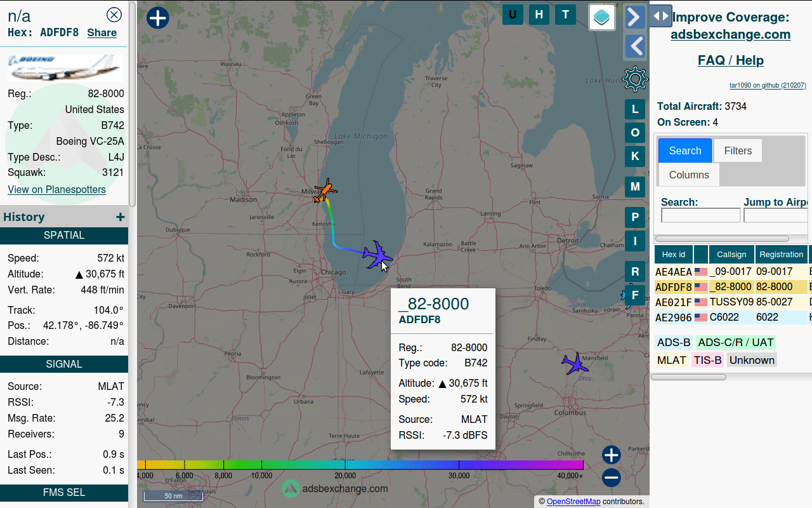Screen dimensions: 812x508
Task: Toggle the H map button
Action: click(539, 15)
